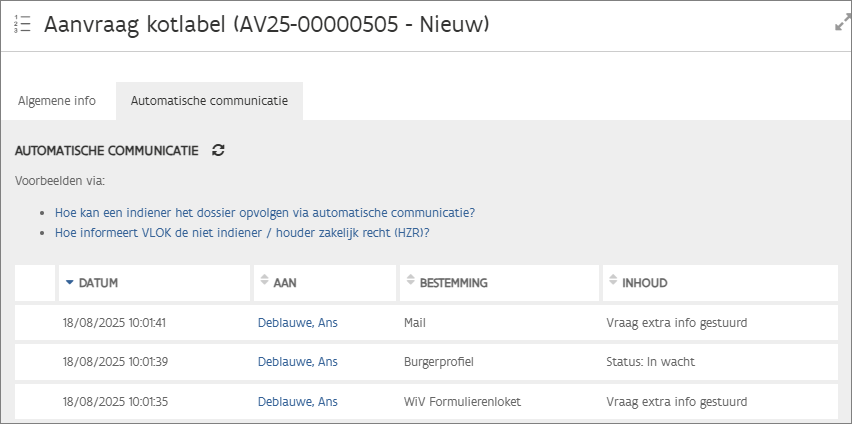Refresh the automatische communicatie list

[219, 150]
